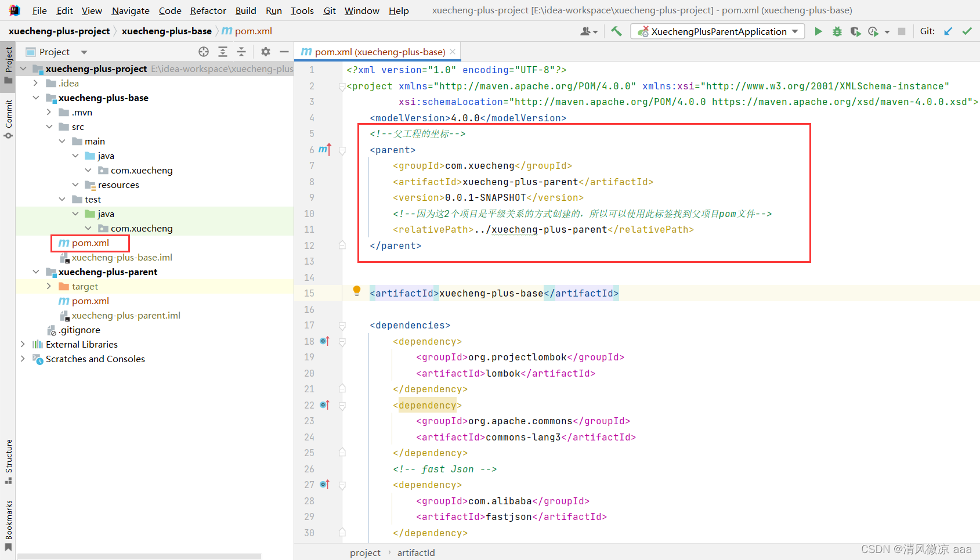Viewport: 980px width, 560px height.
Task: Select opened file locate target icon
Action: click(204, 52)
